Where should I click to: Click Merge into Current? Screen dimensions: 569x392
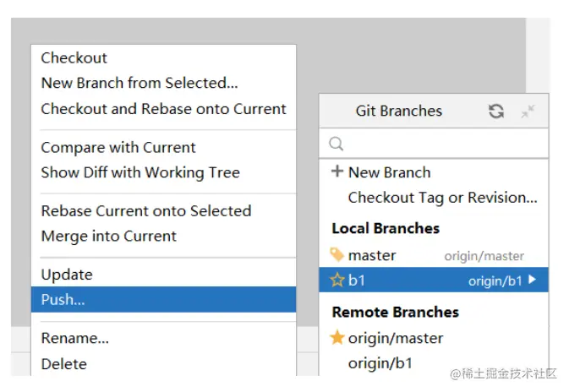(109, 237)
